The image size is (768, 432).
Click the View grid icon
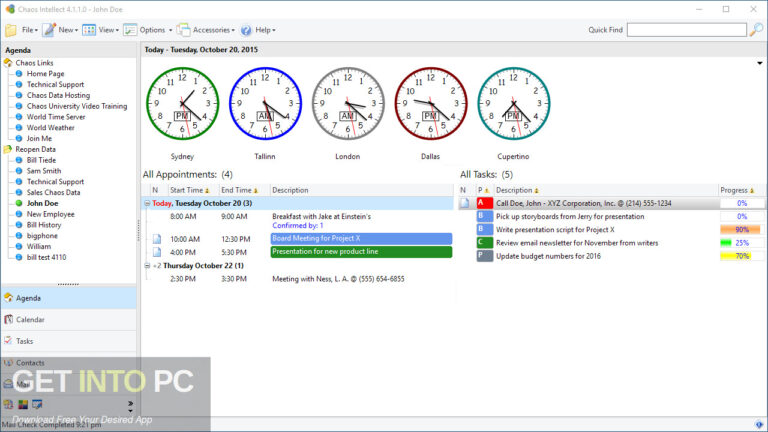tap(89, 30)
